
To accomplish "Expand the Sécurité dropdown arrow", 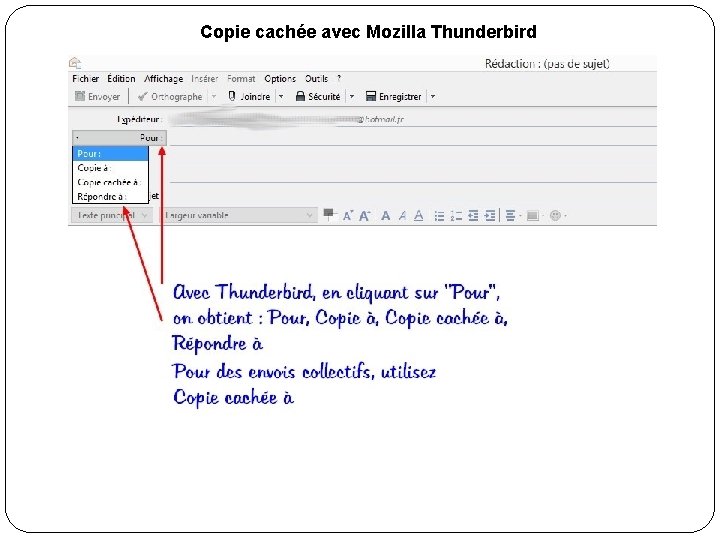I will click(352, 96).
